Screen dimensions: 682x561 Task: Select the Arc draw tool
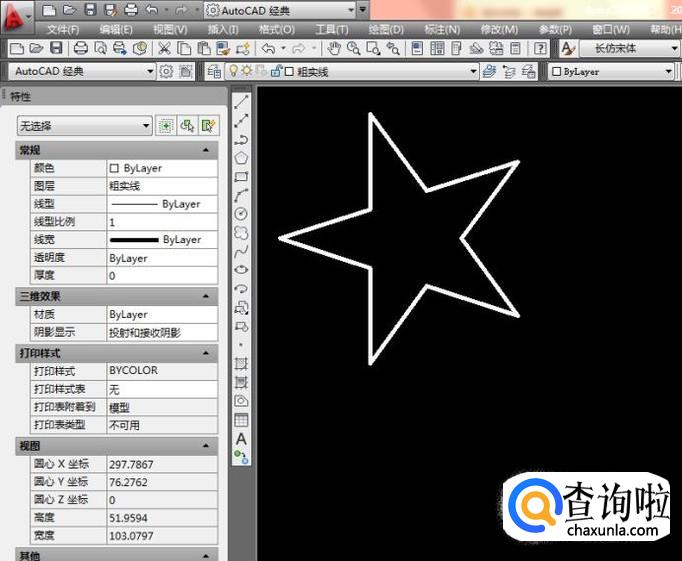pos(241,195)
